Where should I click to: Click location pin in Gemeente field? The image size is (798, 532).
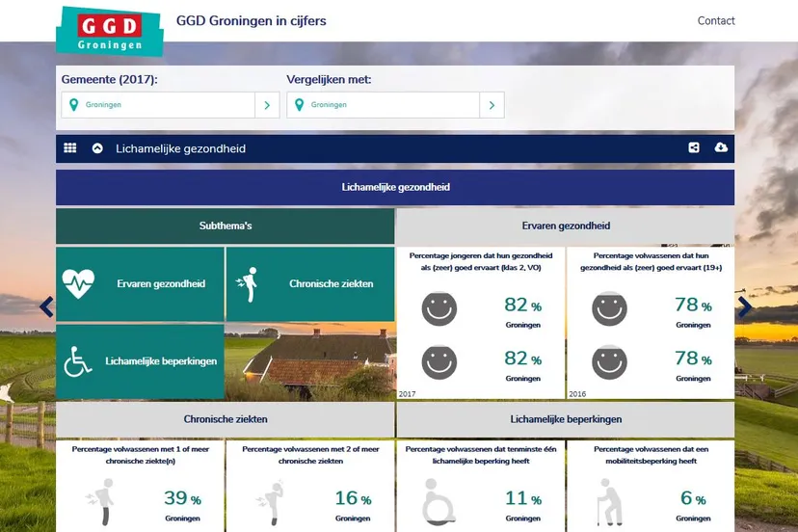[74, 105]
